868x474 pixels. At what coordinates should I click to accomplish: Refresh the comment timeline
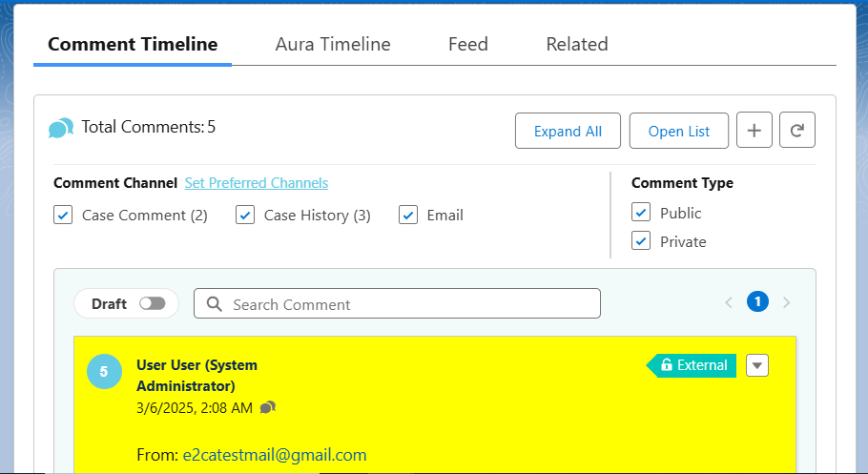[x=797, y=130]
